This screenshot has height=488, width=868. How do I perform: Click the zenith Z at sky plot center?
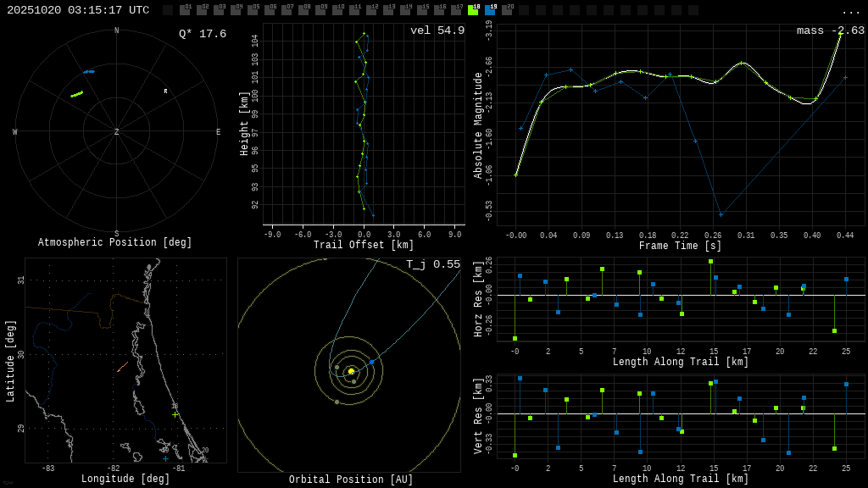click(117, 132)
